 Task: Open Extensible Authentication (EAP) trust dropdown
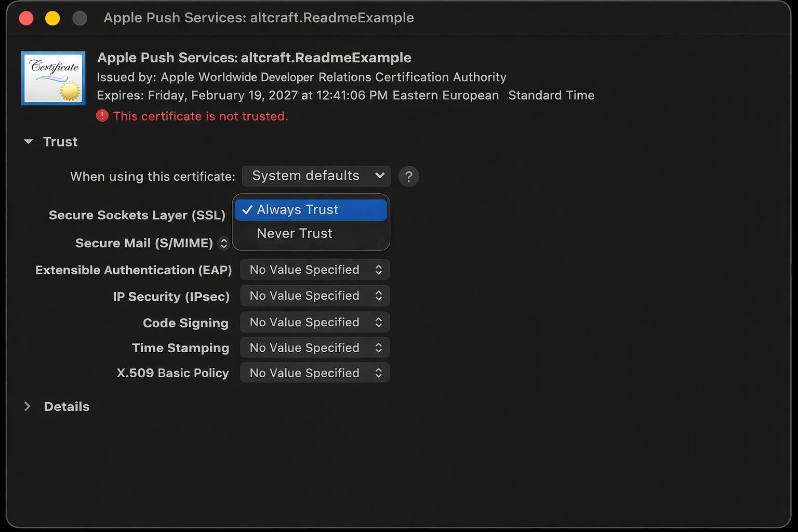click(315, 270)
